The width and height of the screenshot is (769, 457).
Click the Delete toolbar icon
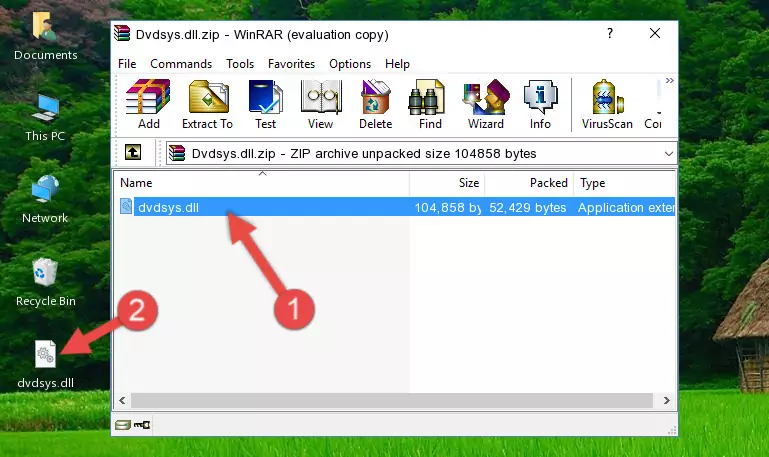(376, 104)
